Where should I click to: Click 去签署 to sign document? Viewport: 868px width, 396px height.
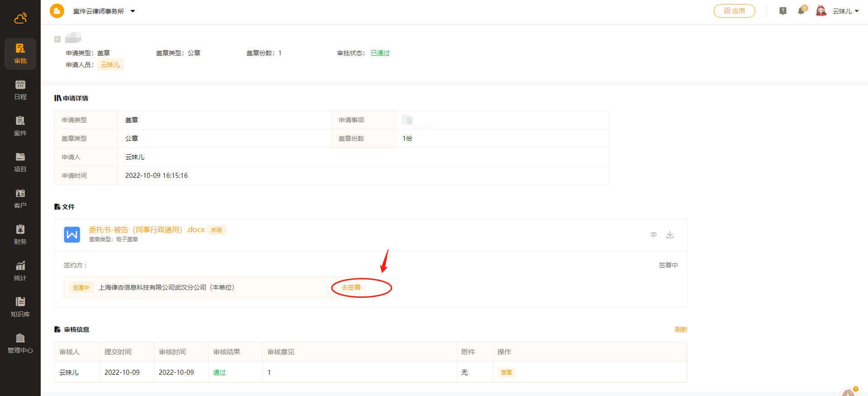[x=351, y=288]
